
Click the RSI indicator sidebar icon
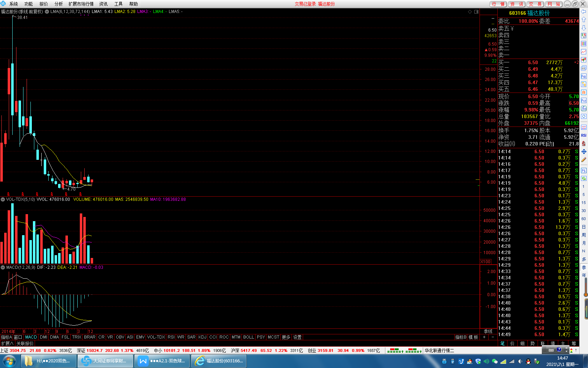click(x=583, y=135)
